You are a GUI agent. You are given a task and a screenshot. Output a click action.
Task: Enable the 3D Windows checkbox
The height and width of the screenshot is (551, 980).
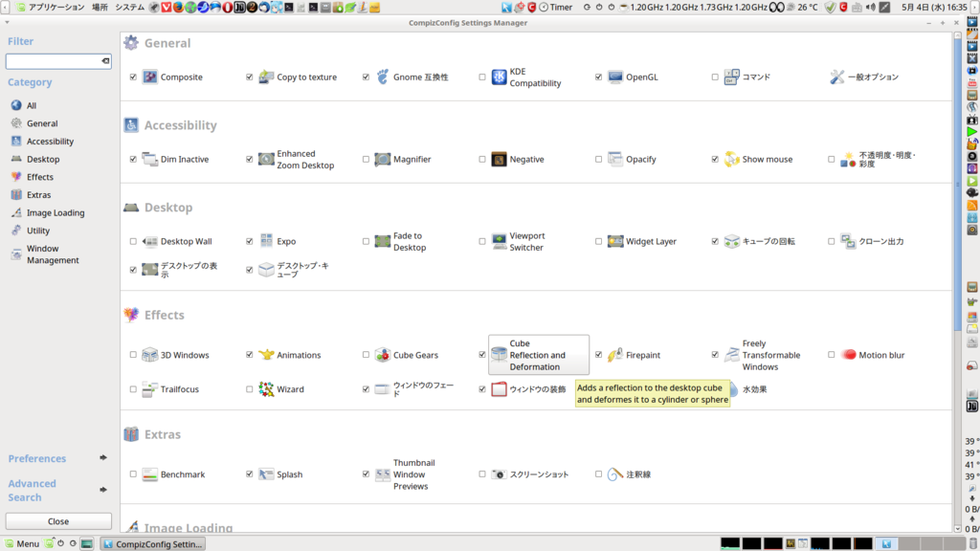tap(133, 355)
